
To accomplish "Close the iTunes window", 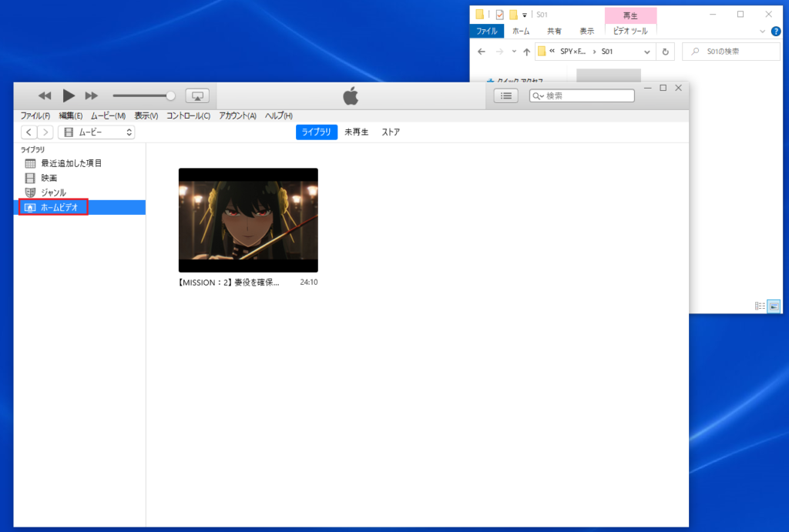I will (678, 88).
